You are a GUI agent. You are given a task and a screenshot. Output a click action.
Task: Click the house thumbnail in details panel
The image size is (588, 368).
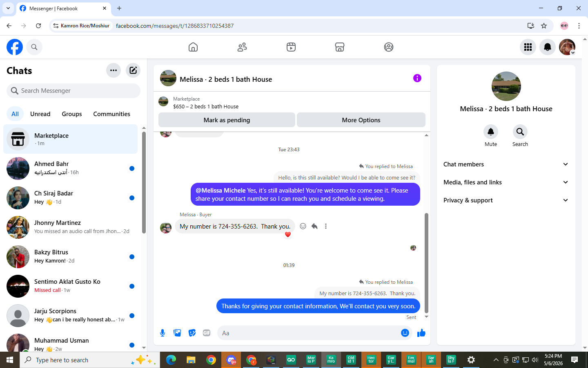coord(506,86)
